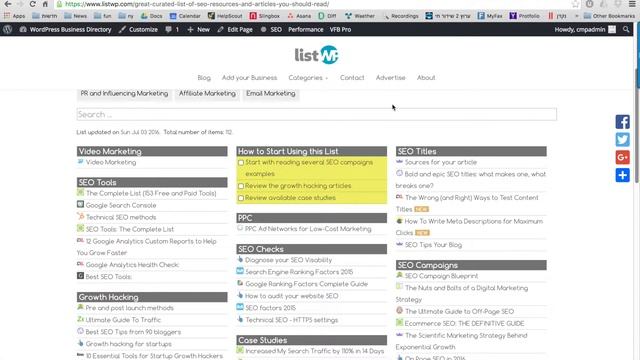Viewport: 640px width, 360px height.
Task: Go to Add your Business page
Action: pyautogui.click(x=249, y=78)
